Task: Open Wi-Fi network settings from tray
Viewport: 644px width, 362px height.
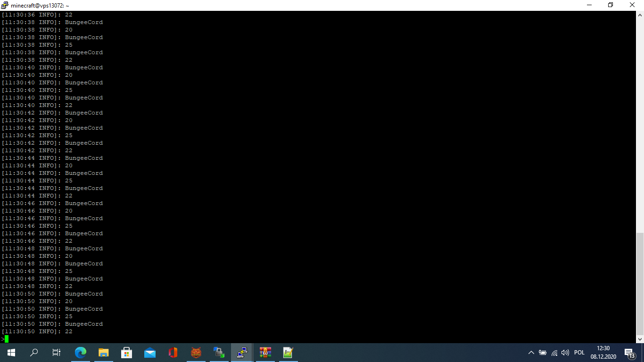Action: 554,353
